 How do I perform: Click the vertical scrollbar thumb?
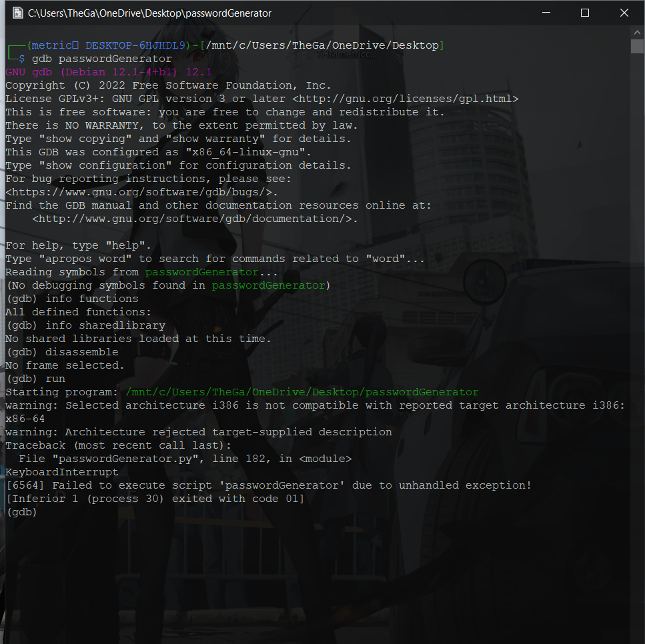click(x=637, y=46)
